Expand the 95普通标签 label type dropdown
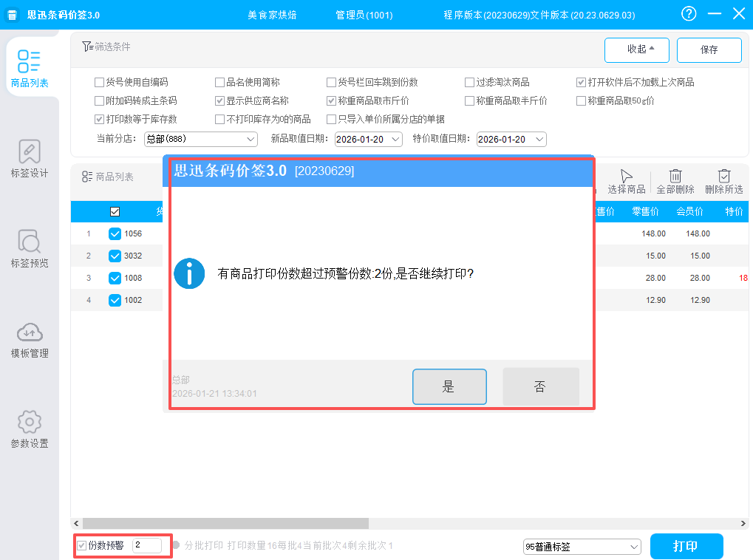This screenshot has height=560, width=753. (x=582, y=547)
